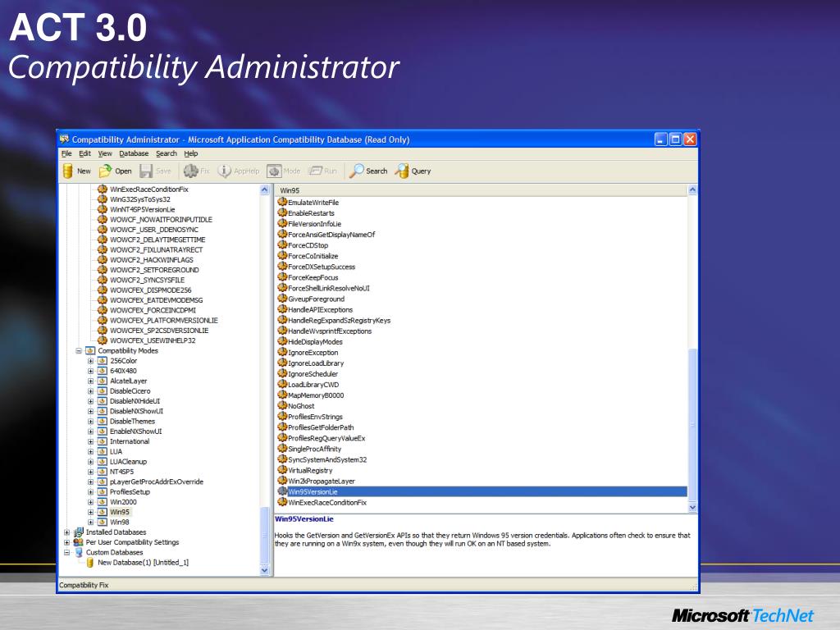
Task: Click the New Database(1) database icon
Action: 90,563
